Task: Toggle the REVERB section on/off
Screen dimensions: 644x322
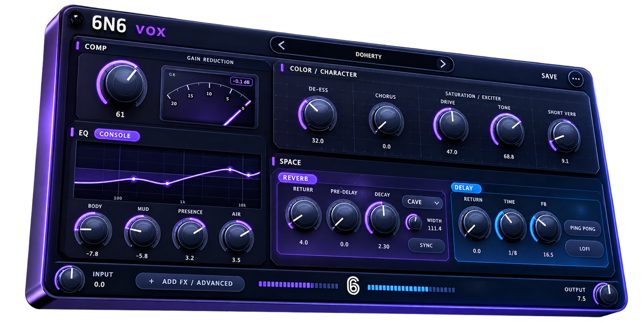Action: click(297, 179)
